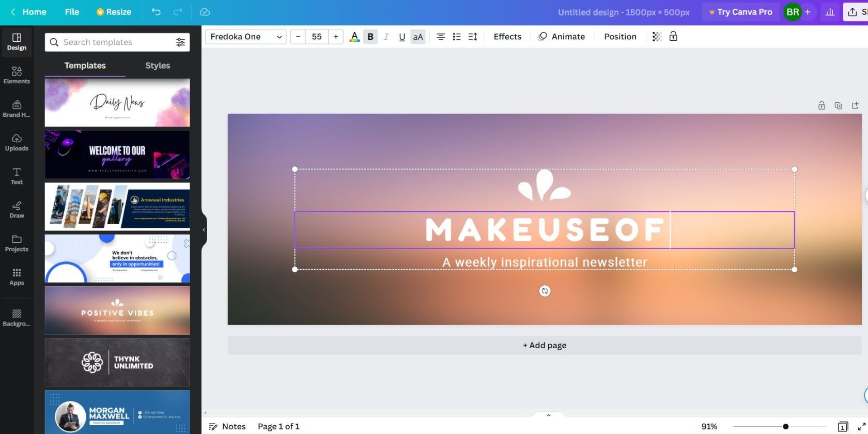Change the text alignment

[x=441, y=37]
